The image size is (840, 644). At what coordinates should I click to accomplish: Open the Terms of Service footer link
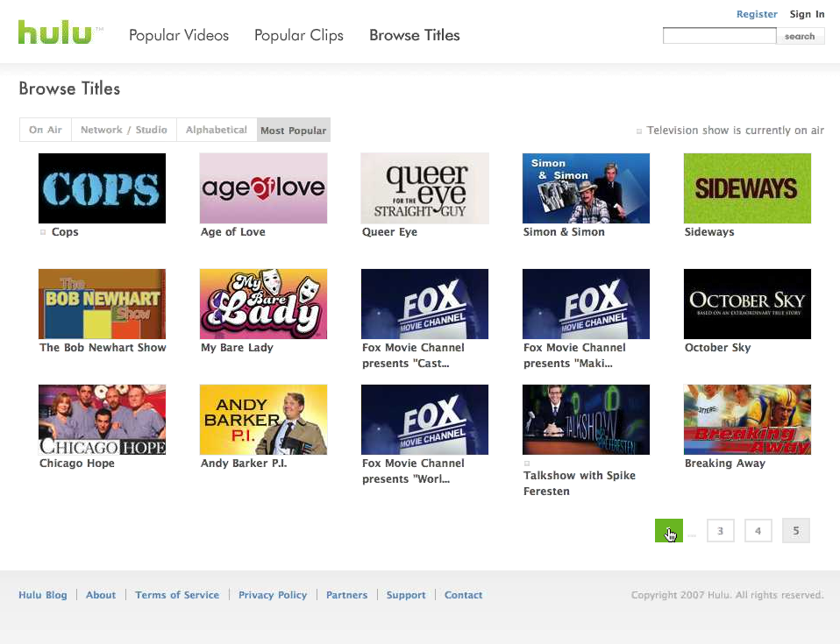click(177, 595)
